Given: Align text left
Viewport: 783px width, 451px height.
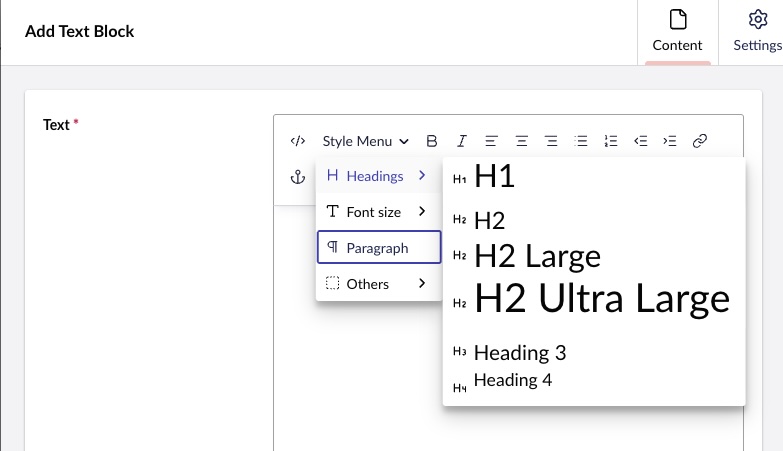Looking at the screenshot, I should [491, 141].
